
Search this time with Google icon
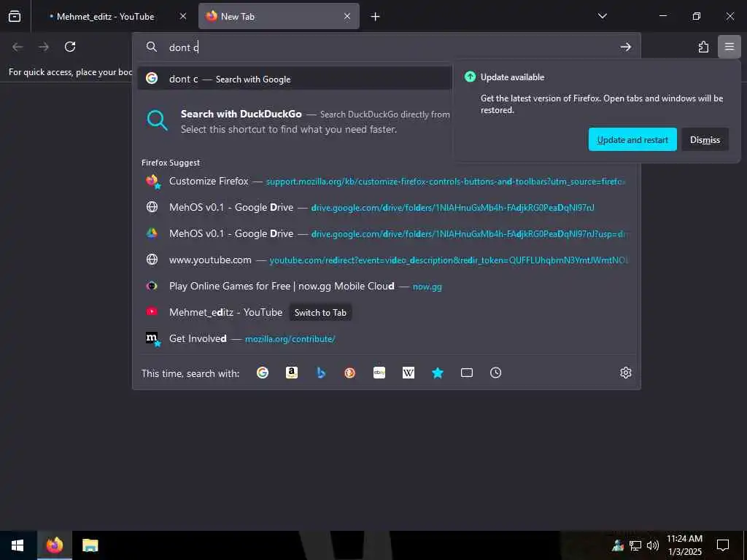tap(263, 373)
